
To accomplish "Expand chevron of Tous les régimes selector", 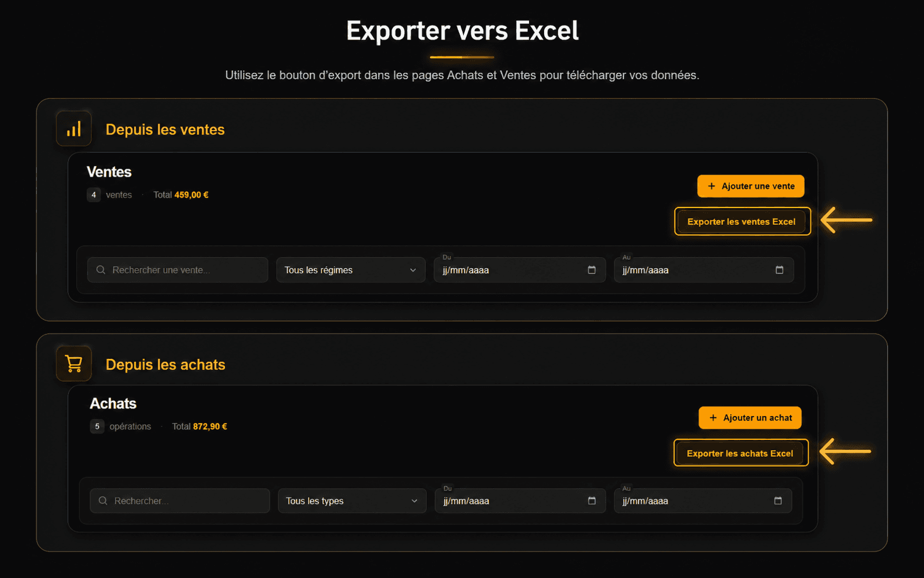I will (413, 270).
